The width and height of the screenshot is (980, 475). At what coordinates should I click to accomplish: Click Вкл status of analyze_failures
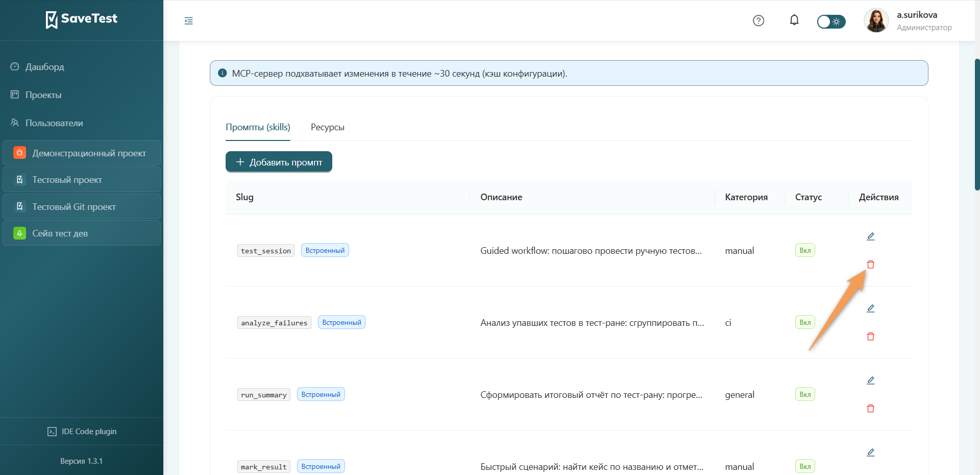[805, 322]
